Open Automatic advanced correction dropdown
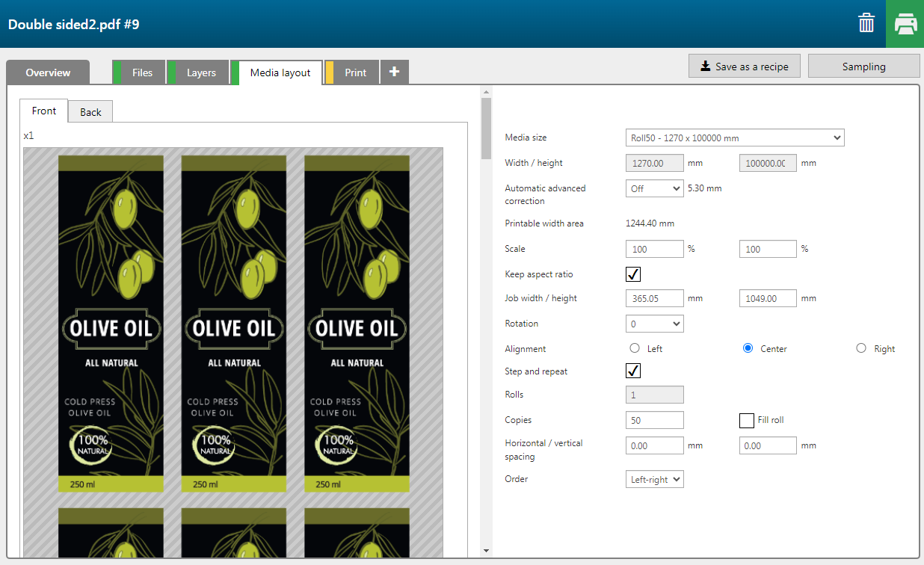Image resolution: width=924 pixels, height=565 pixels. coord(654,188)
